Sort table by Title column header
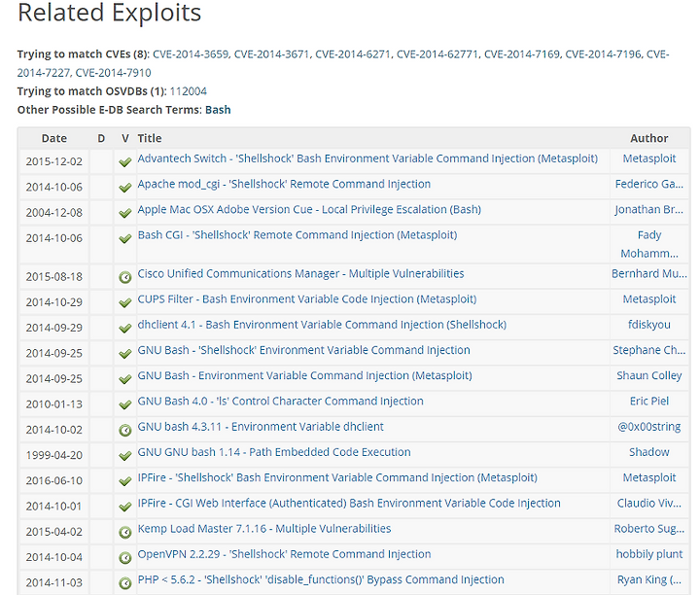This screenshot has width=700, height=595. [150, 138]
